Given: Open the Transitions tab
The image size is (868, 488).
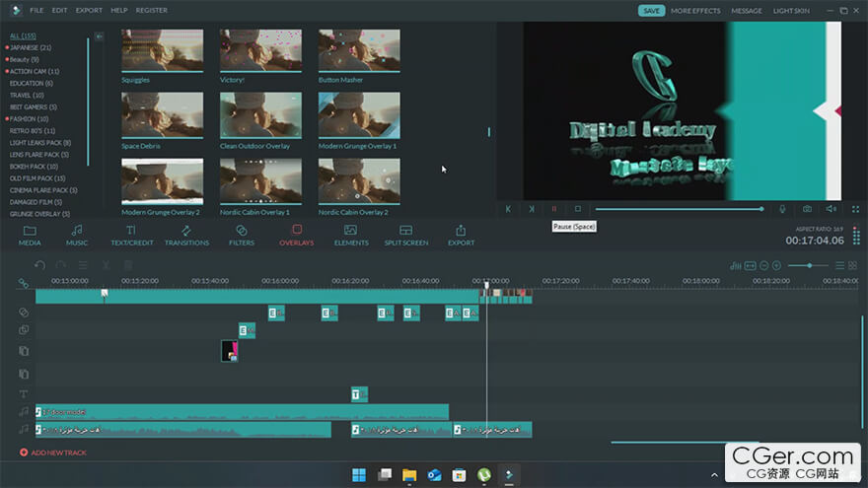Looking at the screenshot, I should pos(186,235).
